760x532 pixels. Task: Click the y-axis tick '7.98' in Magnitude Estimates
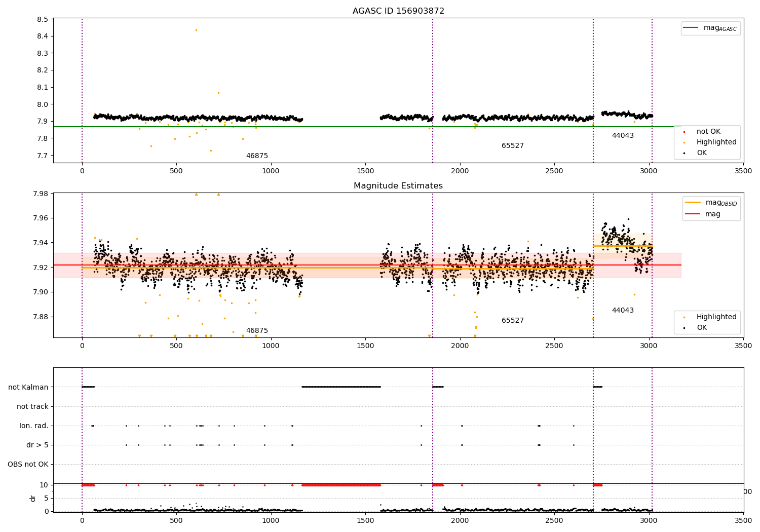point(41,194)
